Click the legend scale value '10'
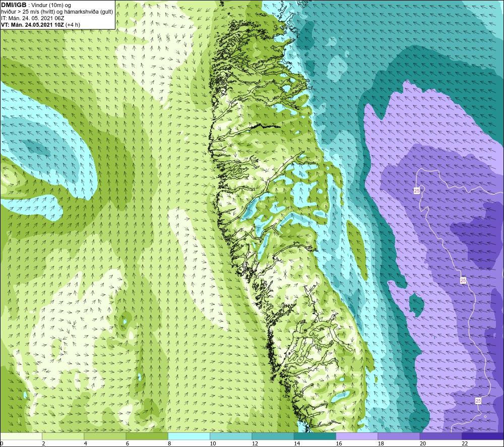This screenshot has width=504, height=447. (213, 443)
